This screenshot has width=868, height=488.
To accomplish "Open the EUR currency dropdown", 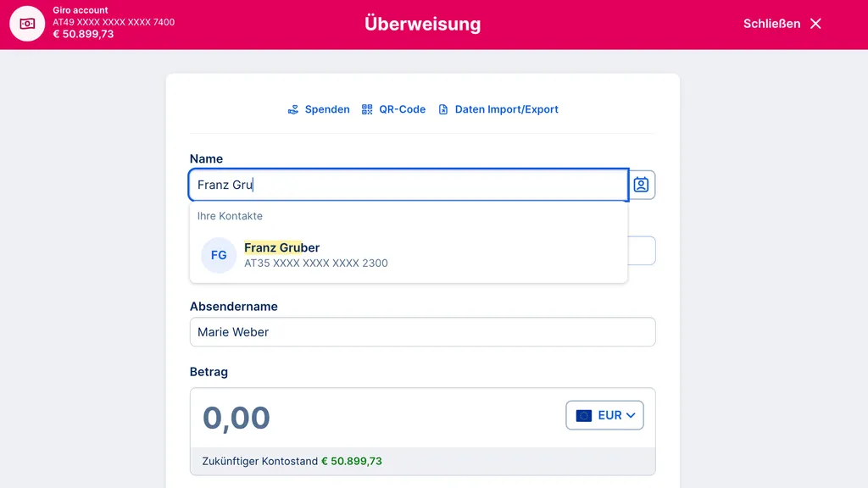I will click(x=605, y=415).
